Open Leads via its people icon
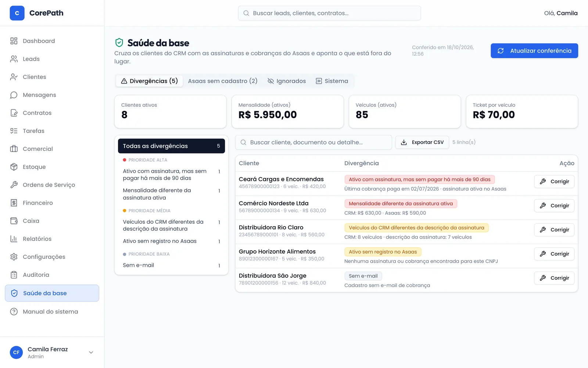The image size is (588, 368). tap(14, 59)
